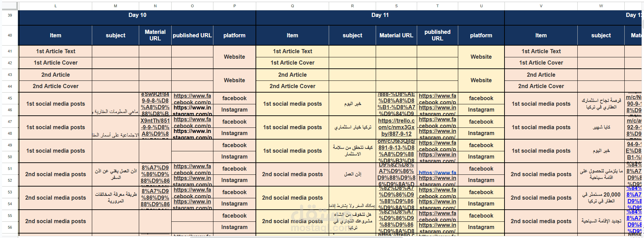
Task: Click subject cell 'اذن العمل' in column R
Action: 352,174
